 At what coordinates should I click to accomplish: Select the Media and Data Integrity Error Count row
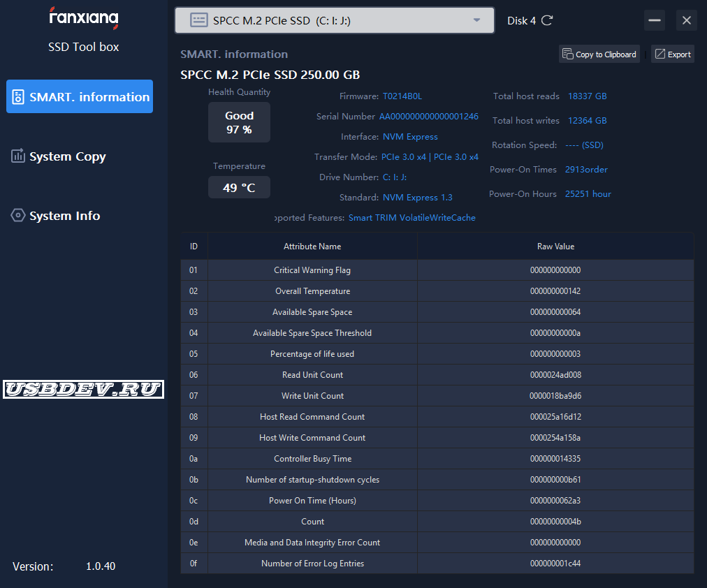tap(437, 543)
